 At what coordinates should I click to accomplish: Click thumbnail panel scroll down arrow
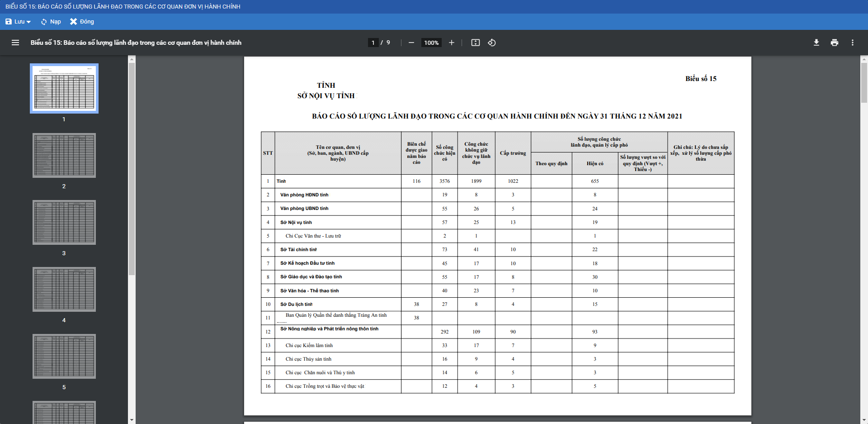[x=132, y=420]
